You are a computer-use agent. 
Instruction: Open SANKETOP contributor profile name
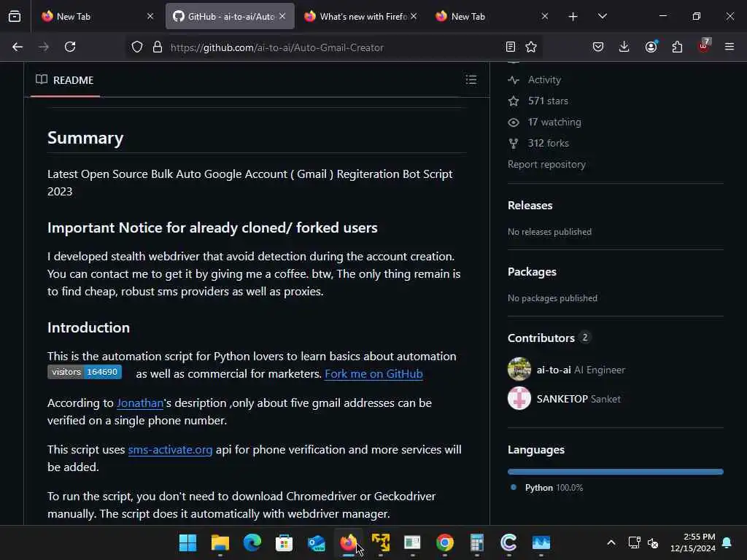coord(562,399)
